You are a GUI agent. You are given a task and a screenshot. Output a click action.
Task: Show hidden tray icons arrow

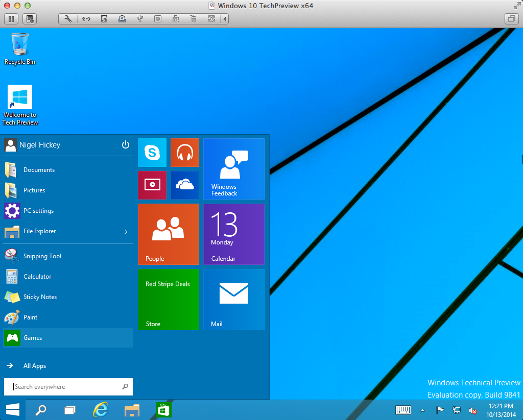422,410
